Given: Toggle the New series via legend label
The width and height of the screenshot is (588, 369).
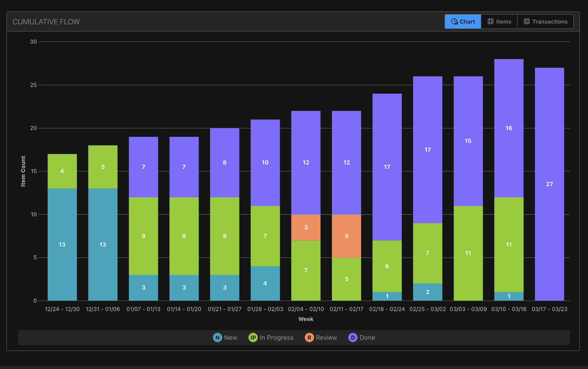Looking at the screenshot, I should (230, 337).
